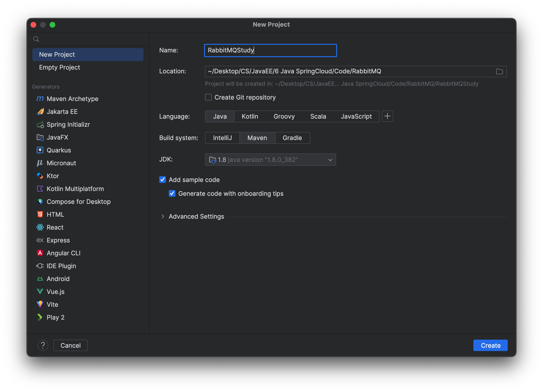
Task: Select the Maven Archetype generator
Action: coord(72,99)
